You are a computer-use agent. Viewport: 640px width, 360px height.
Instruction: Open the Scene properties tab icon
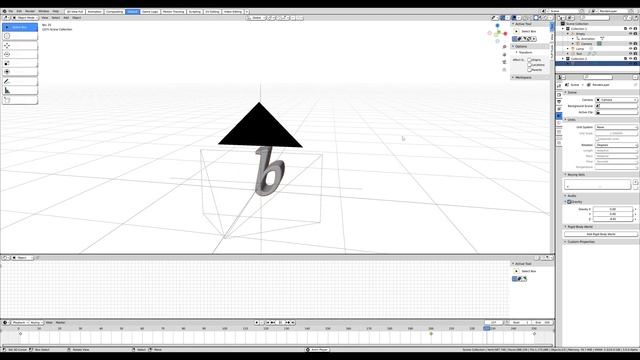click(x=559, y=116)
